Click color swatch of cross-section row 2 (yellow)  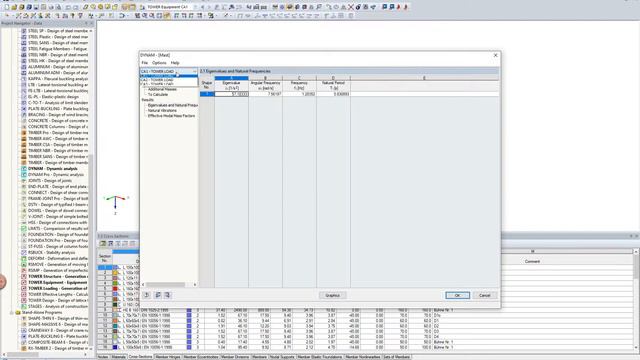coord(116,273)
